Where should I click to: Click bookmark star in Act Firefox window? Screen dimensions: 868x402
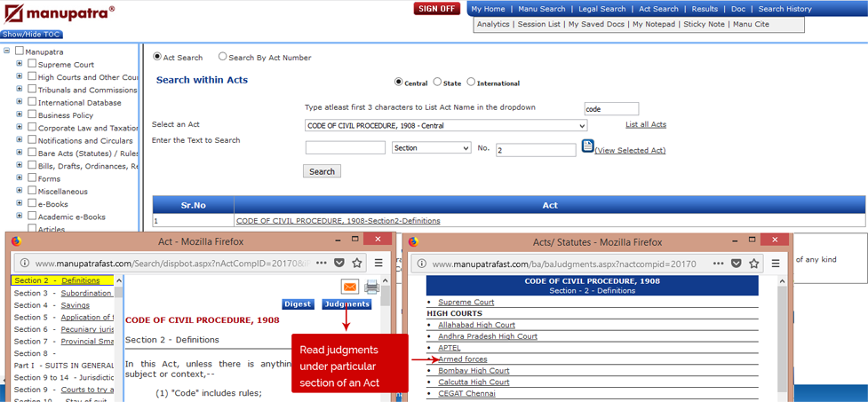tap(358, 263)
